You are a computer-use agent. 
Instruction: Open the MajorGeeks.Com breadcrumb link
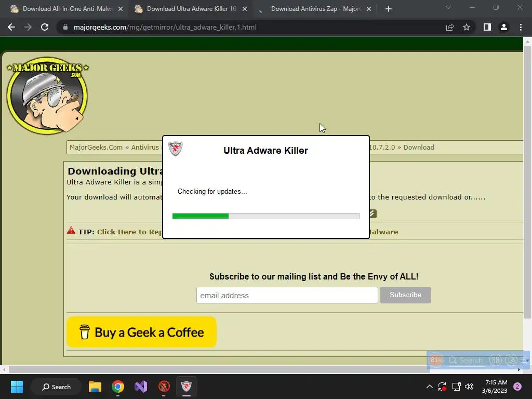pyautogui.click(x=96, y=147)
